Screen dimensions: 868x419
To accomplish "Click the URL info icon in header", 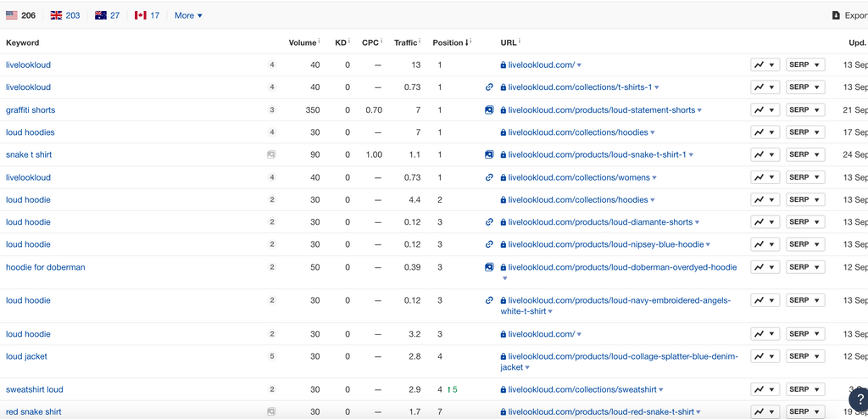I will 520,42.
